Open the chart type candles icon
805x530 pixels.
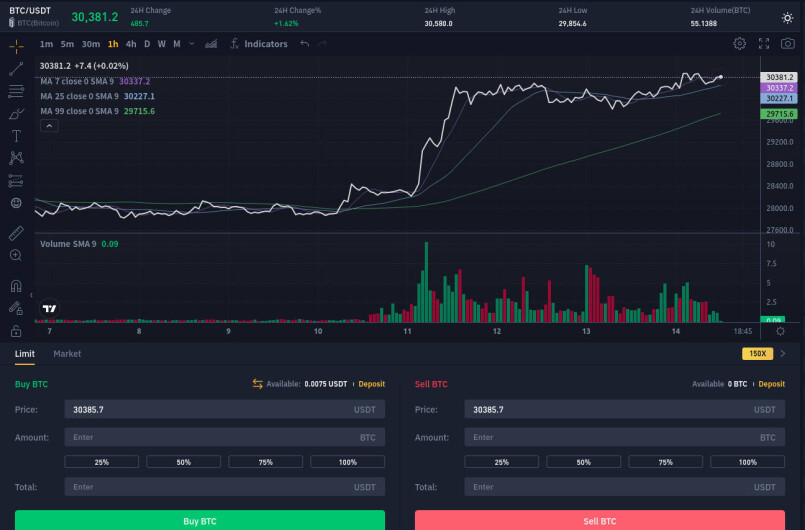tap(211, 44)
